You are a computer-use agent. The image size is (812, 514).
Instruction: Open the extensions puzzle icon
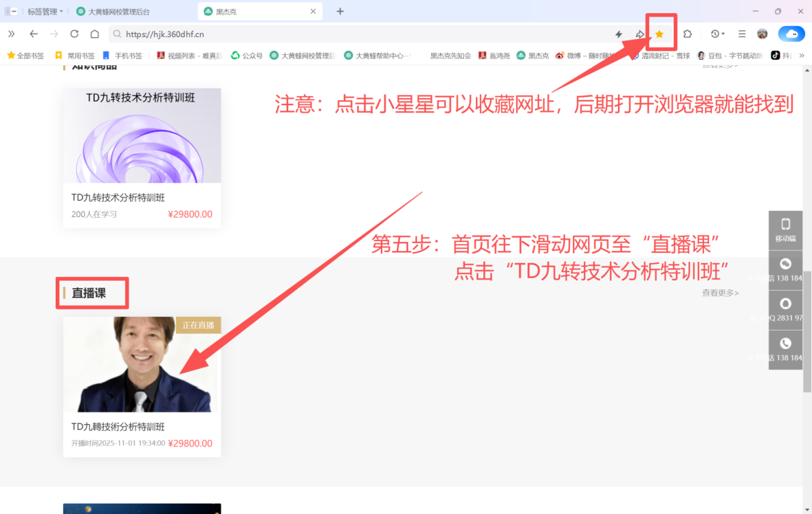[x=687, y=34]
